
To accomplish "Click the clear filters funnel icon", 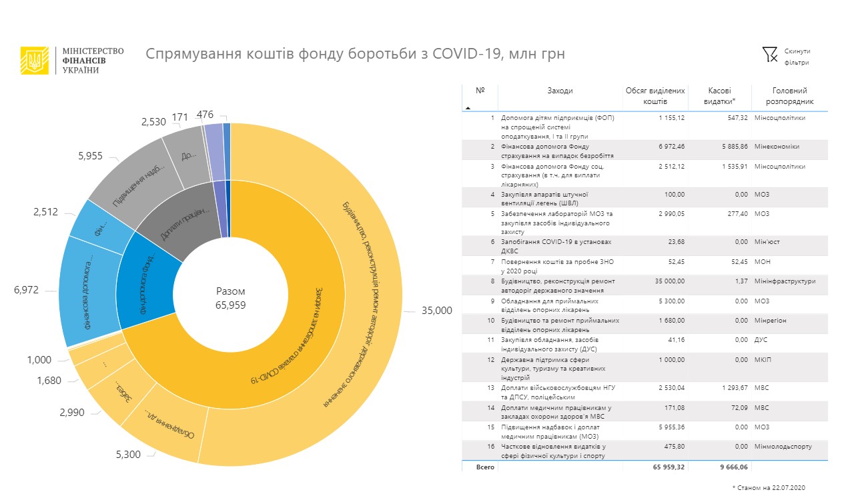I will [770, 55].
